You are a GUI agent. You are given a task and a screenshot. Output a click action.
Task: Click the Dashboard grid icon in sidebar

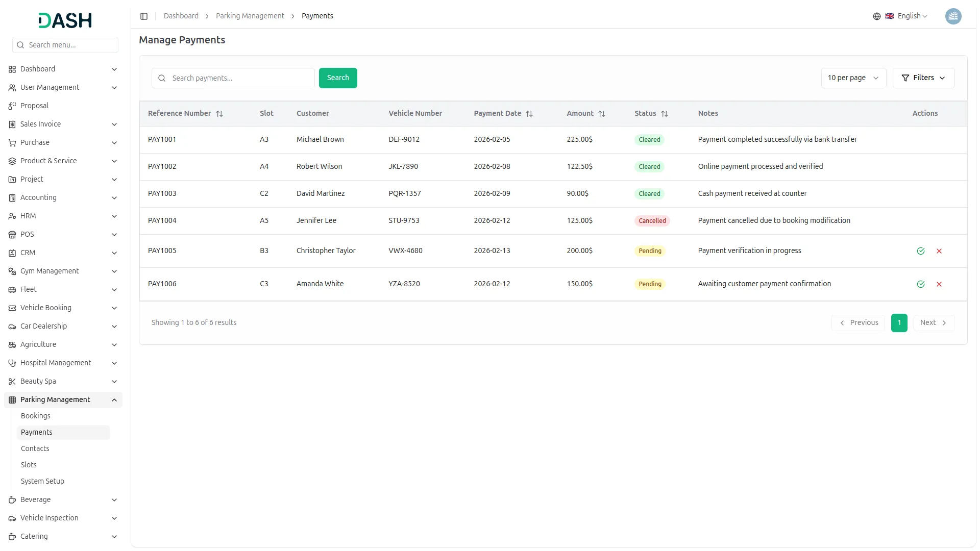[12, 69]
